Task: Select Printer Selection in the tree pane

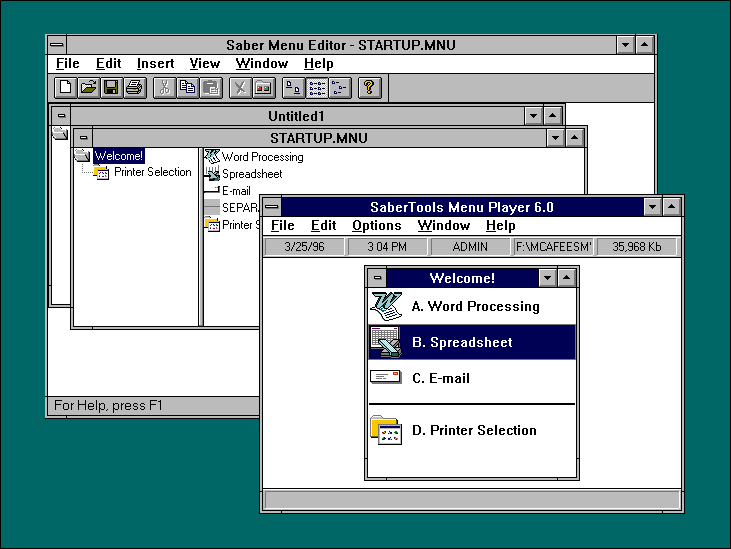Action: pyautogui.click(x=152, y=172)
